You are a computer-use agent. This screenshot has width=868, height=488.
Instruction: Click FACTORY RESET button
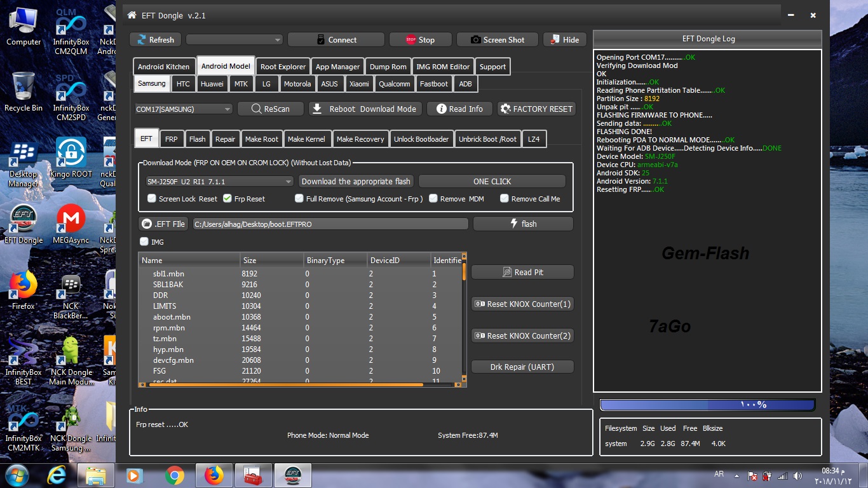(x=536, y=109)
